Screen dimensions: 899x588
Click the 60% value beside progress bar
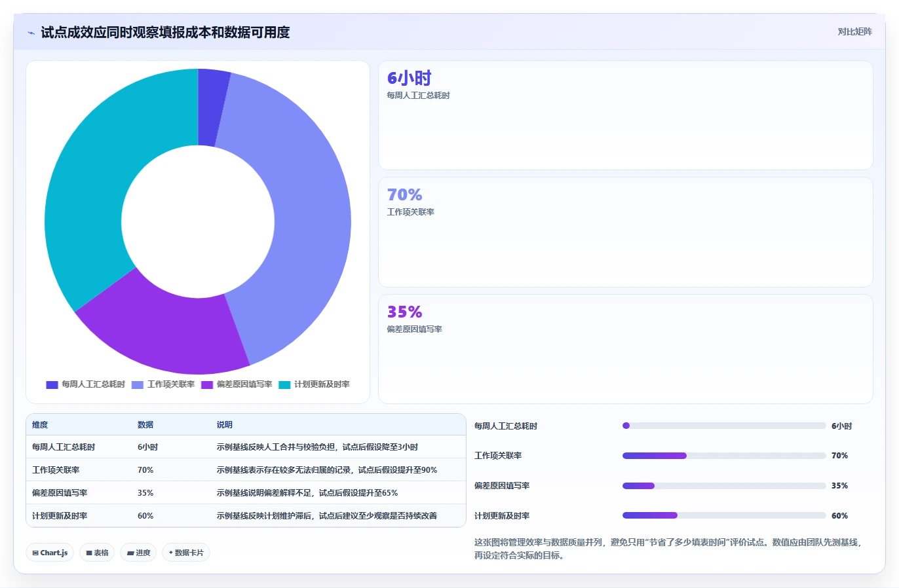coord(839,516)
